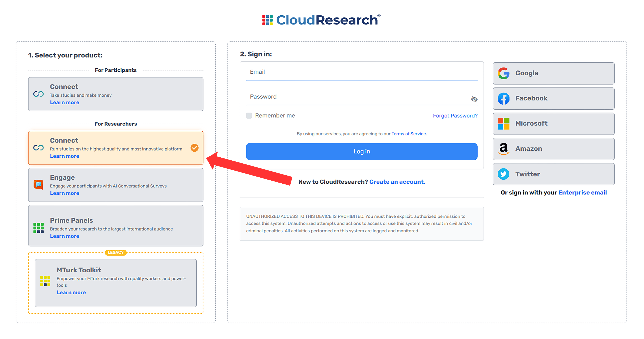This screenshot has height=339, width=644.
Task: Open Learn more under Researchers Connect
Action: pos(65,156)
